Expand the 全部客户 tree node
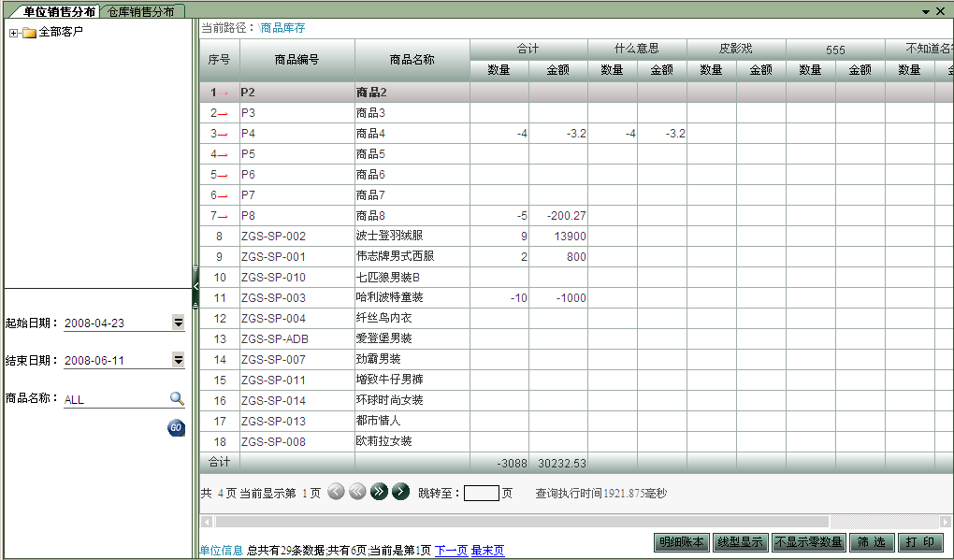 pyautogui.click(x=13, y=33)
